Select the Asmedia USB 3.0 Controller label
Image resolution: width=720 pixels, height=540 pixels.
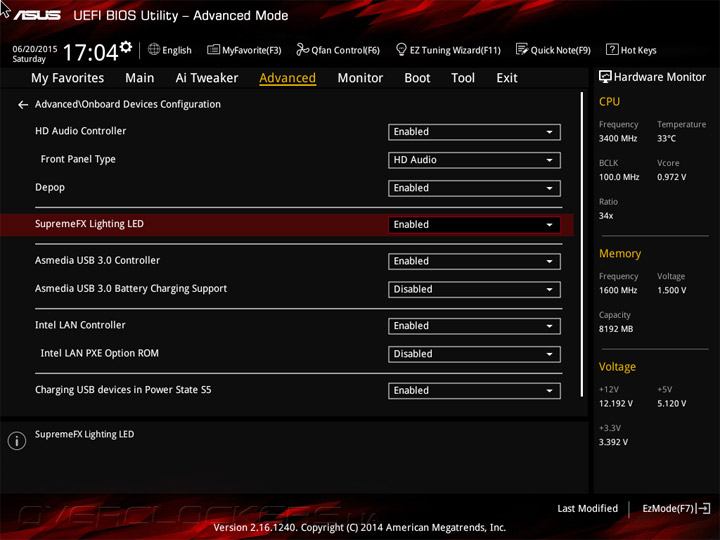97,260
